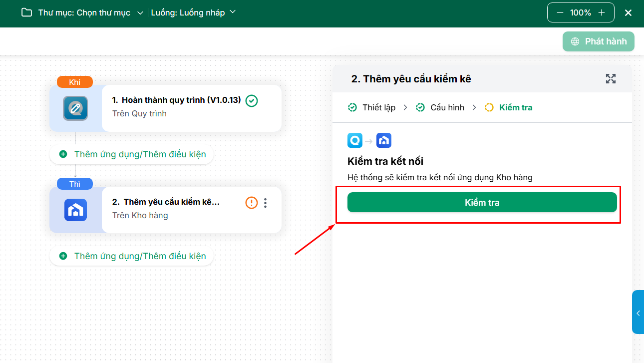The width and height of the screenshot is (644, 363).
Task: Click the source app icon above Kiểm tra kết nối
Action: 355,140
